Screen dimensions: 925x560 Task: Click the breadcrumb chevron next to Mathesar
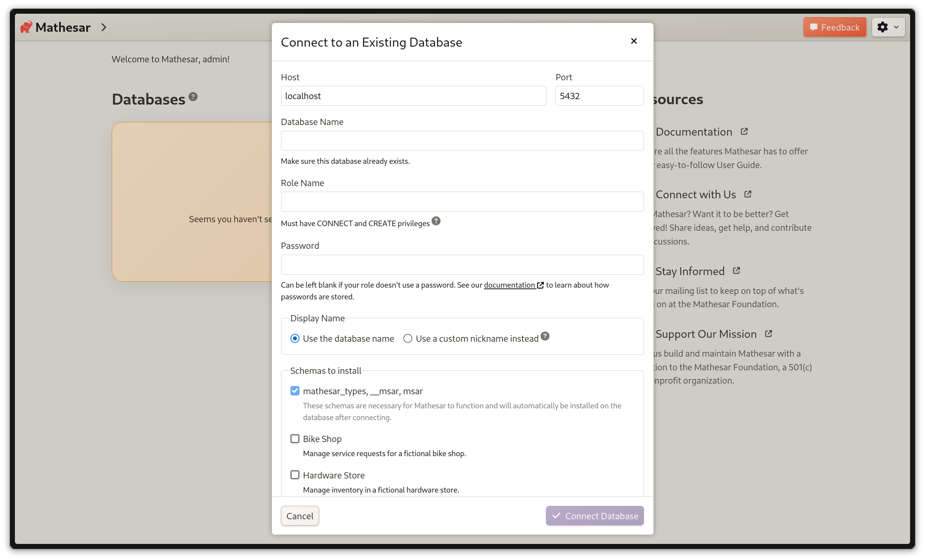click(103, 27)
